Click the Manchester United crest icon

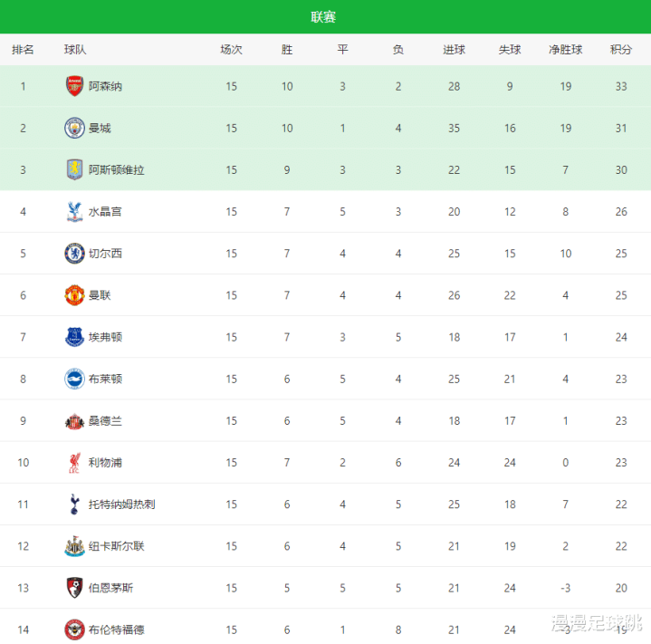click(x=74, y=294)
